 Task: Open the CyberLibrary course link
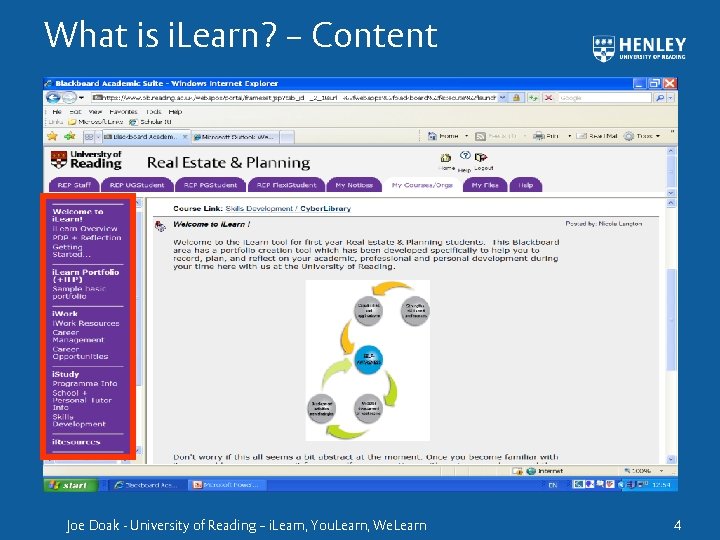[x=326, y=208]
